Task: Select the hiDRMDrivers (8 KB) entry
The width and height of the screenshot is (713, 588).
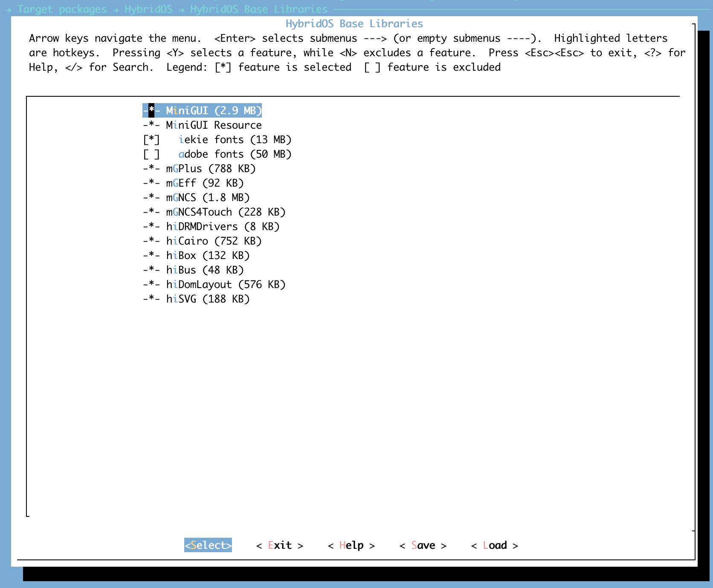Action: point(211,226)
